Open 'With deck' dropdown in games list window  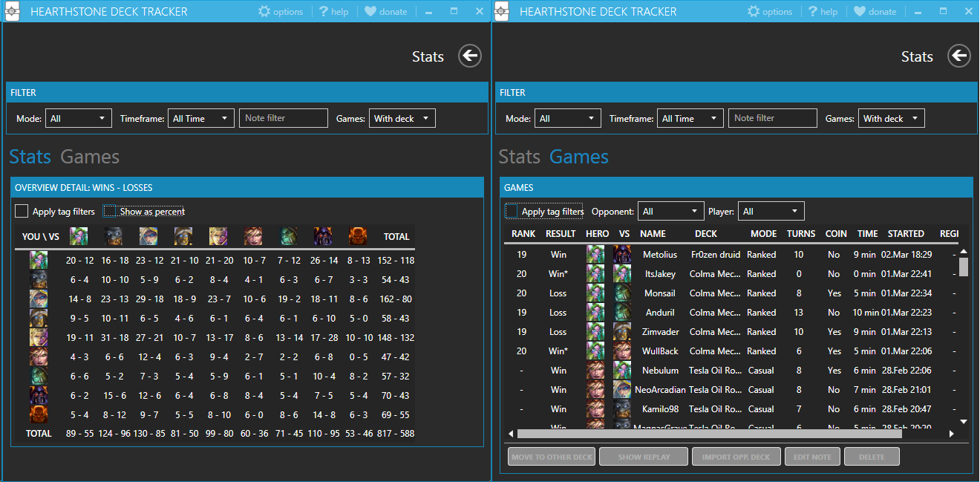click(x=892, y=118)
